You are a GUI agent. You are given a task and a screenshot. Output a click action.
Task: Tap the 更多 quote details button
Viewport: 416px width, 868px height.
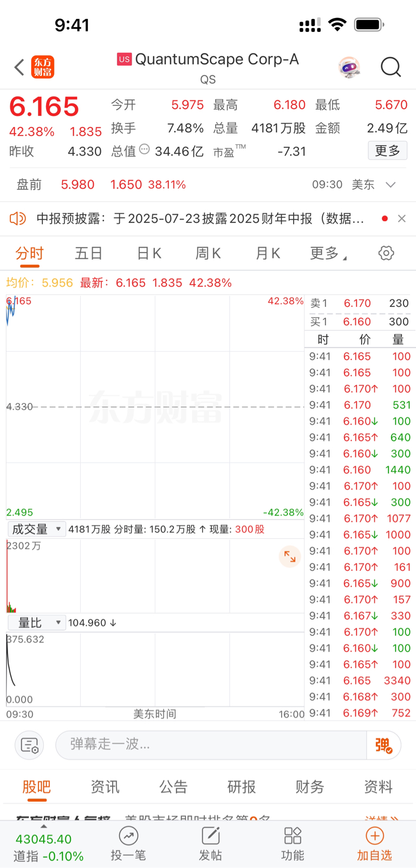tap(387, 151)
